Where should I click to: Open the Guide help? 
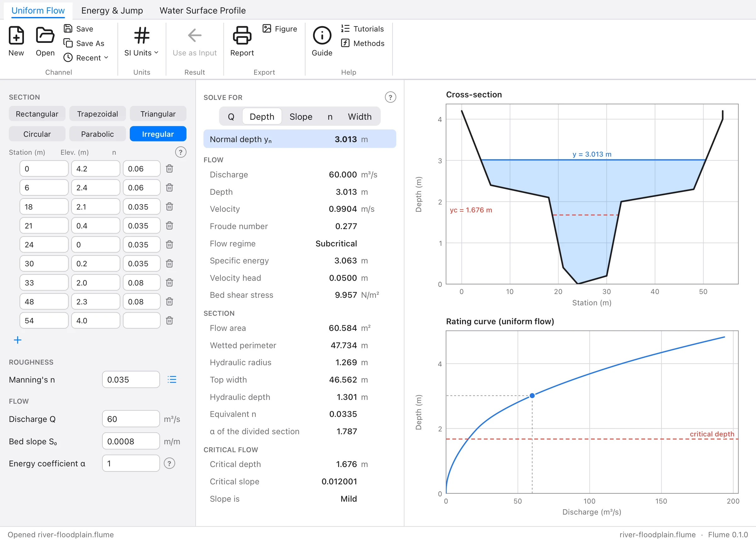(x=322, y=41)
